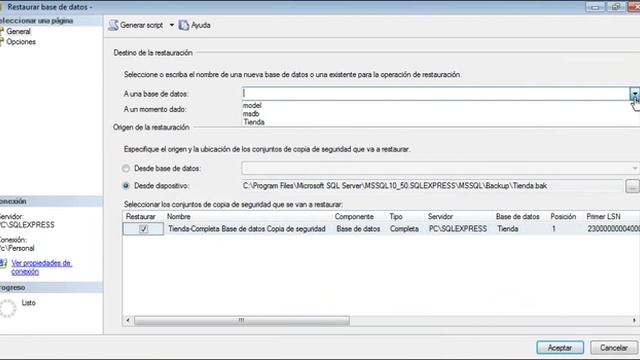The image size is (640, 360).
Task: Toggle the Restaurar checkbox for Tienda-Completa
Action: (144, 229)
